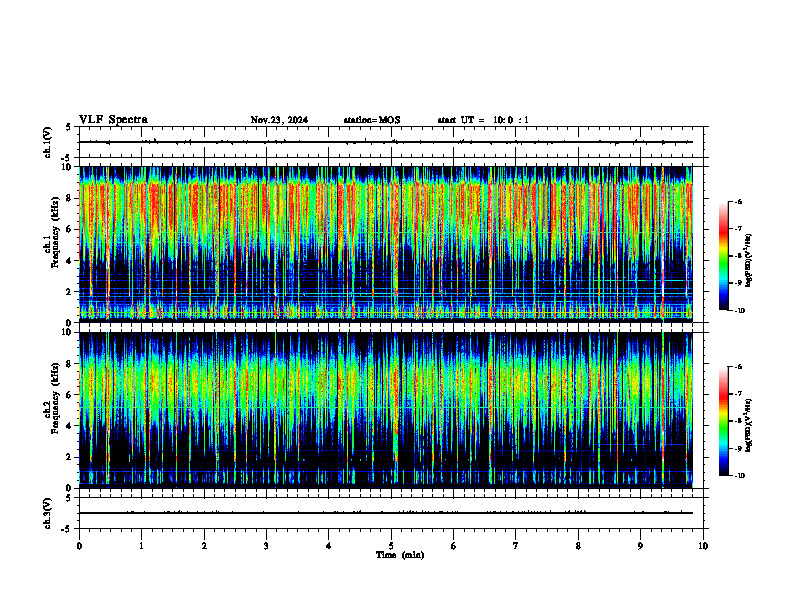Image resolution: width=792 pixels, height=612 pixels.
Task: Click the ch.1 voltage waveform trace panel
Action: pyautogui.click(x=391, y=142)
